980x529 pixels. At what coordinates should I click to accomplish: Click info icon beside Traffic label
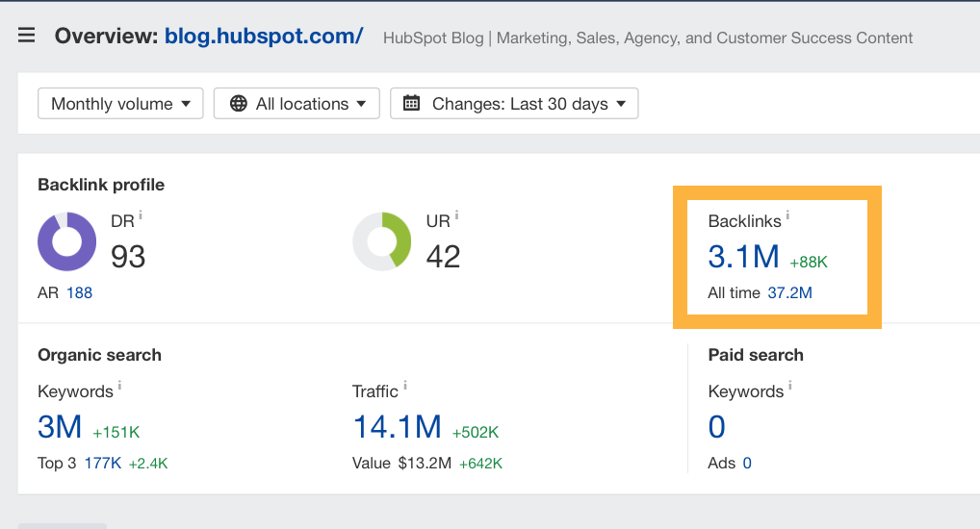[x=405, y=386]
